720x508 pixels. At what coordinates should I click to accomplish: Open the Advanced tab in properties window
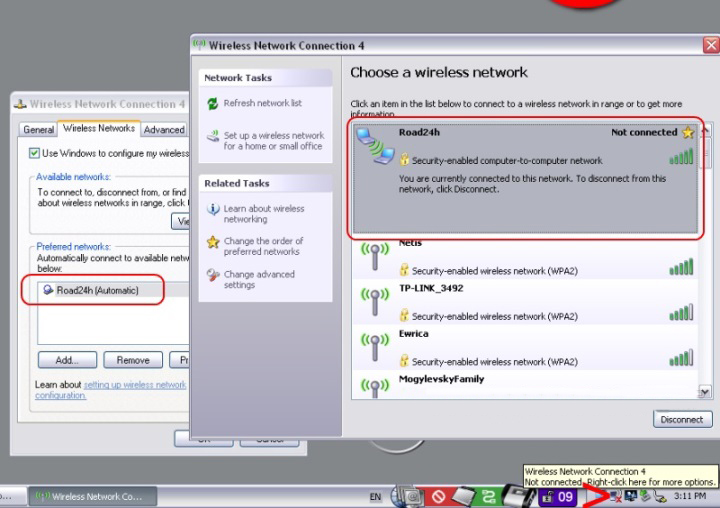(164, 130)
